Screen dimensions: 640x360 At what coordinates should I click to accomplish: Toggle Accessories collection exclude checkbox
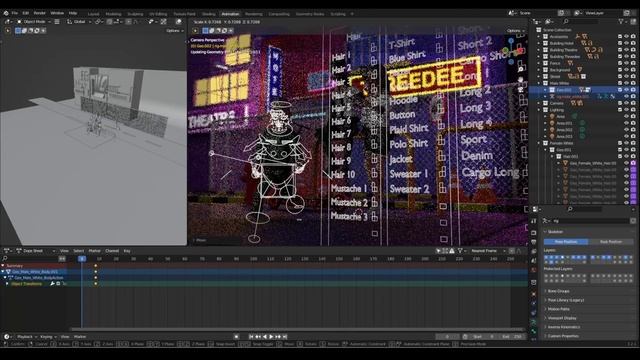620,36
